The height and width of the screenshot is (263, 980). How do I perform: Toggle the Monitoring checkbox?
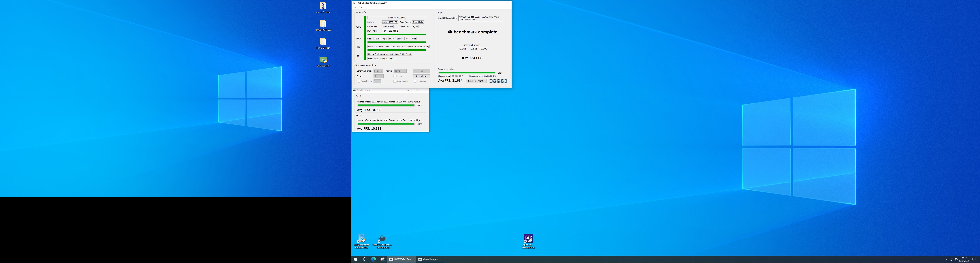(415, 81)
